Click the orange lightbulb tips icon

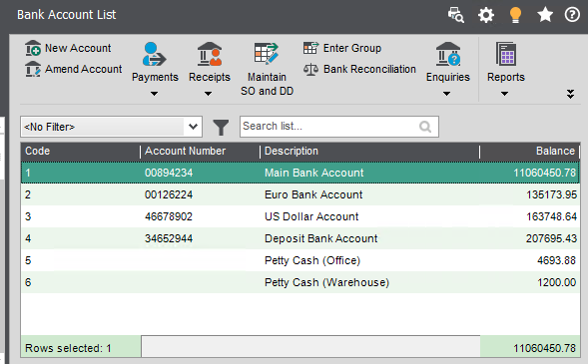[516, 15]
